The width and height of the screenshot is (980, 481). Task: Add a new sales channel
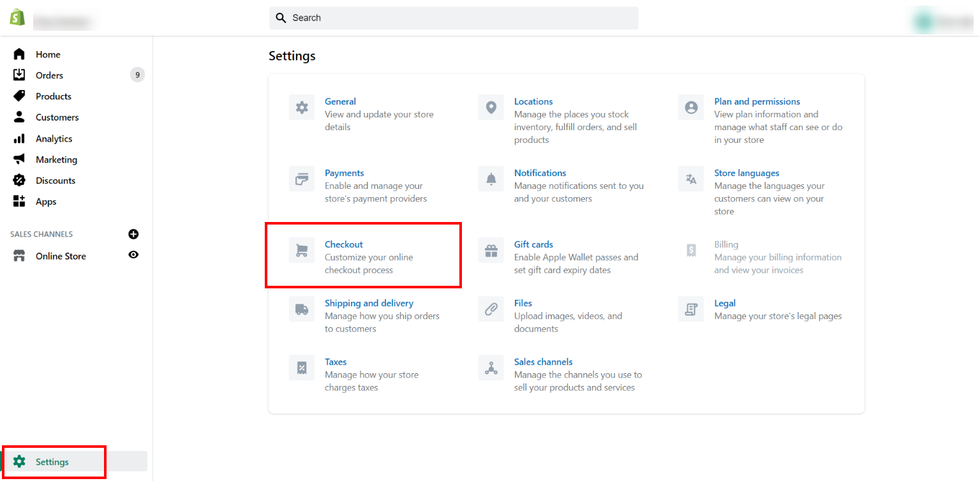pyautogui.click(x=133, y=234)
